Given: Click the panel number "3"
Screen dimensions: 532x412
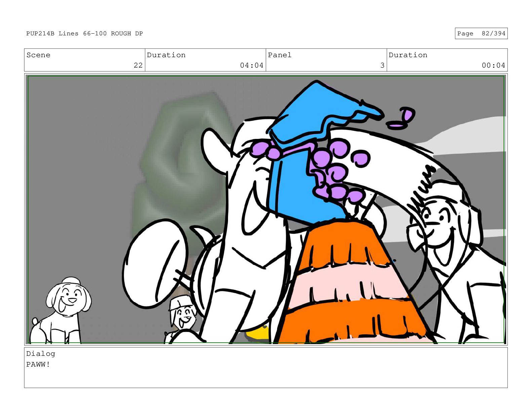Looking at the screenshot, I should pos(382,65).
